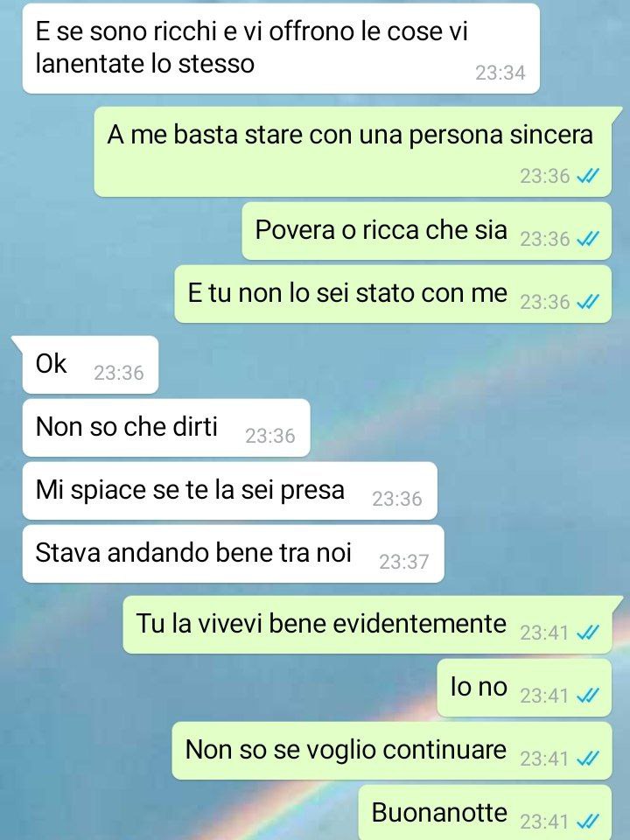Screen dimensions: 630x840
Task: Tap the double ticks on 'Io no' message
Action: point(588,696)
